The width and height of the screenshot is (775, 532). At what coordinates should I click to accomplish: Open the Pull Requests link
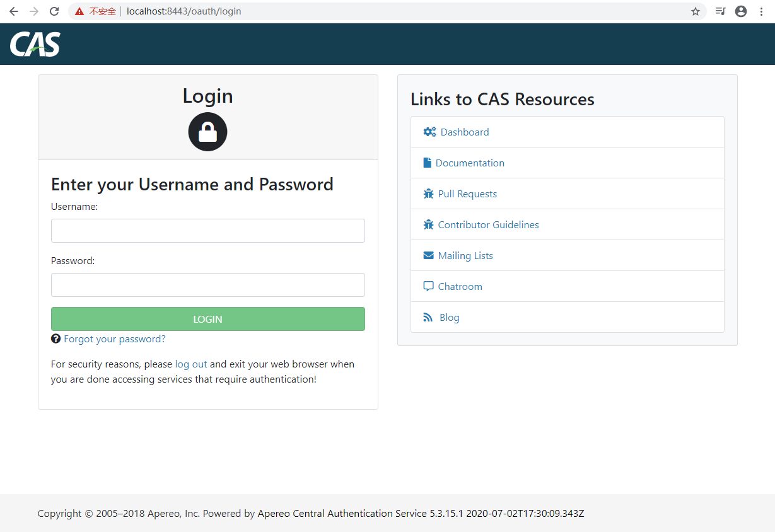(x=467, y=194)
